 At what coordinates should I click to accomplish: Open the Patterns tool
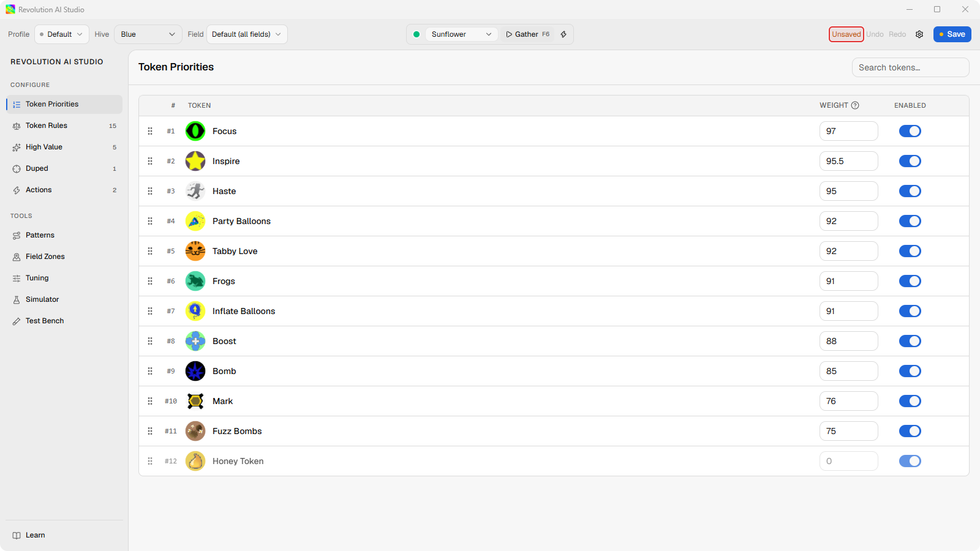tap(64, 235)
